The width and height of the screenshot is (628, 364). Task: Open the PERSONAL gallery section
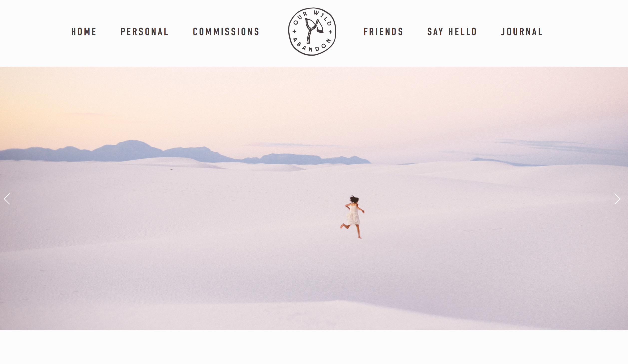145,32
